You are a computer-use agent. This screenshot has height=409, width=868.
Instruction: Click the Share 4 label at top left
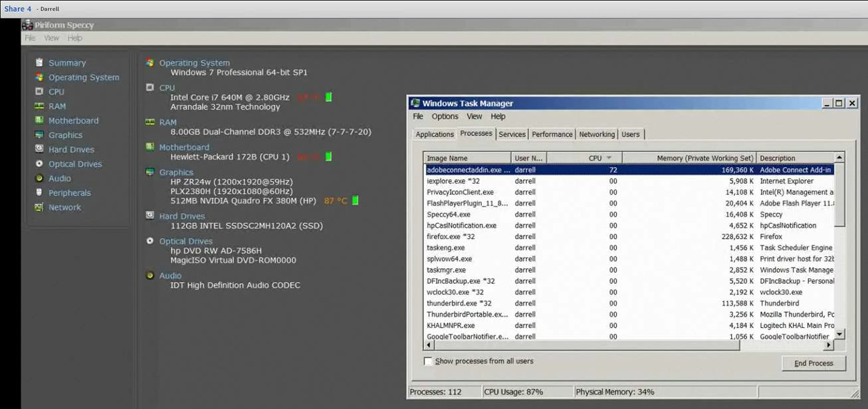(18, 9)
